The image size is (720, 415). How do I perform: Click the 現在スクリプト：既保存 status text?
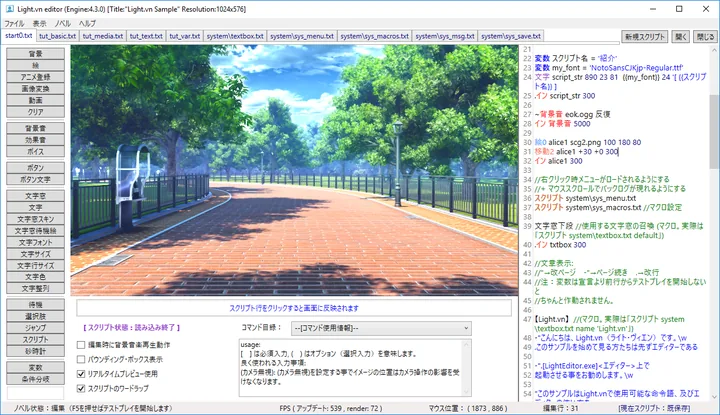653,408
